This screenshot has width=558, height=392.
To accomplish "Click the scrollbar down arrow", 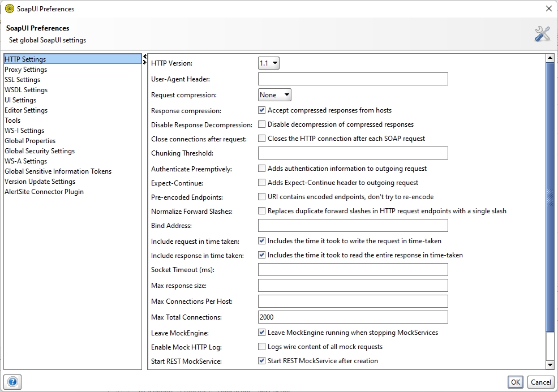I will tap(550, 365).
